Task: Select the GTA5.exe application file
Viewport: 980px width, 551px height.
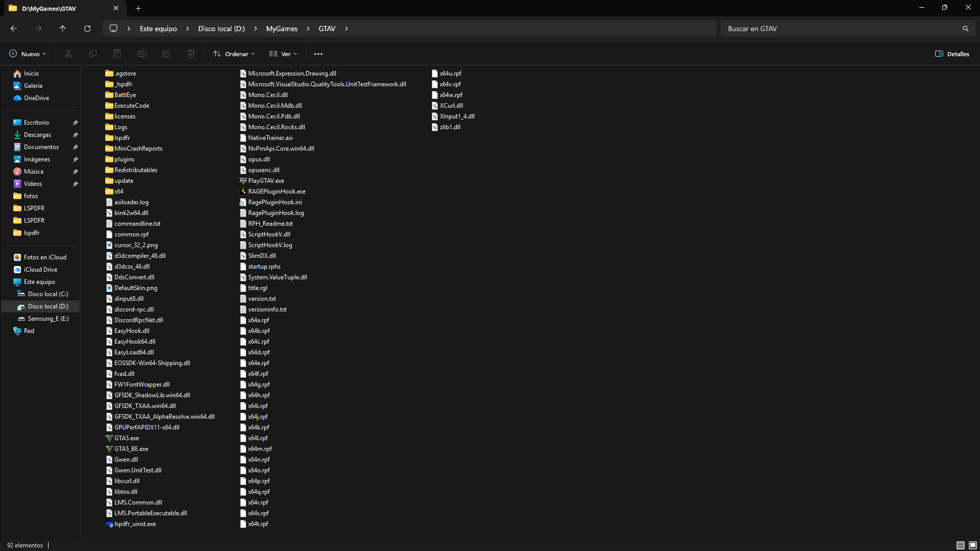Action: 126,438
